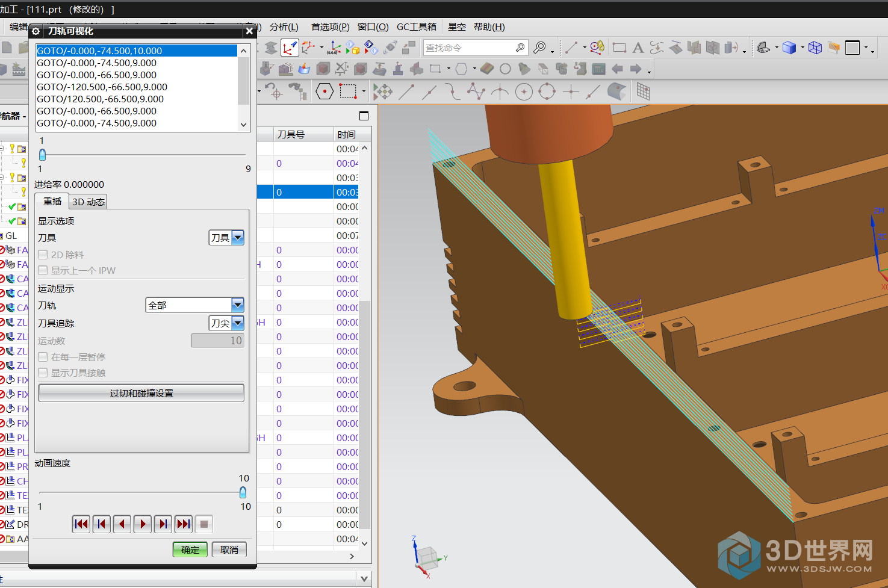Click the 动画速度 slider handle

tap(243, 492)
